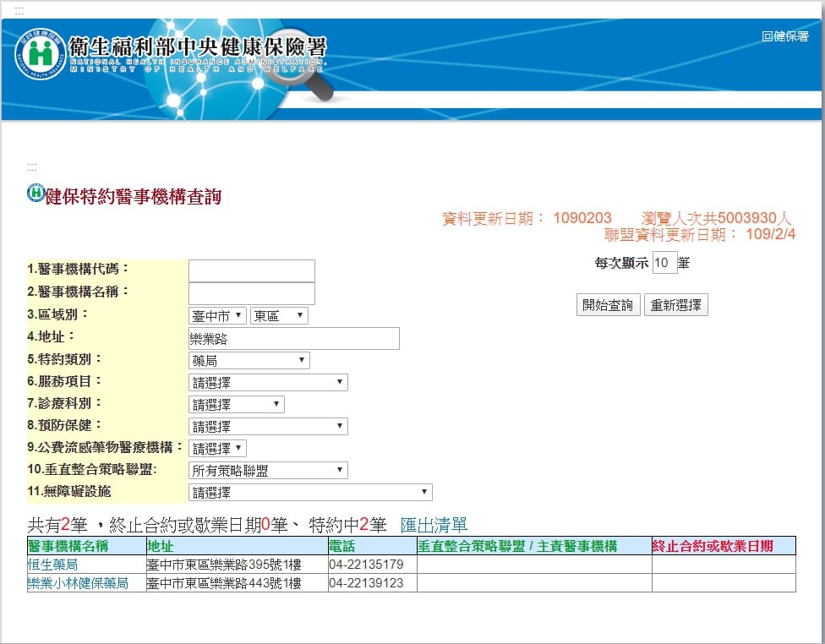The image size is (825, 644).
Task: Open the 公費流感藥物醫療機構 dropdown
Action: point(217,449)
